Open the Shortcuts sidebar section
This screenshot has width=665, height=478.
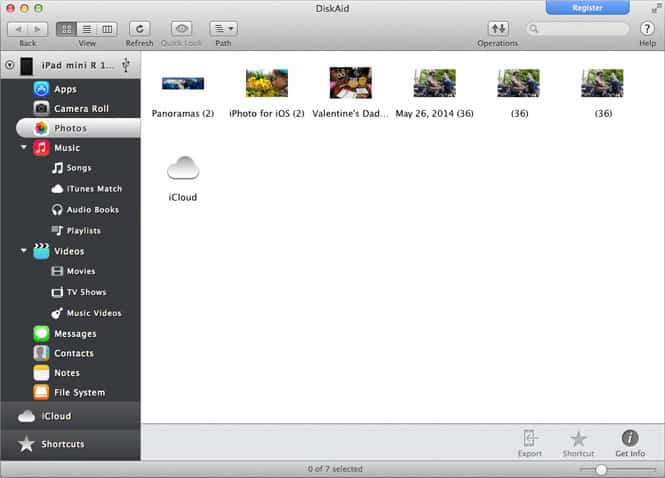62,444
